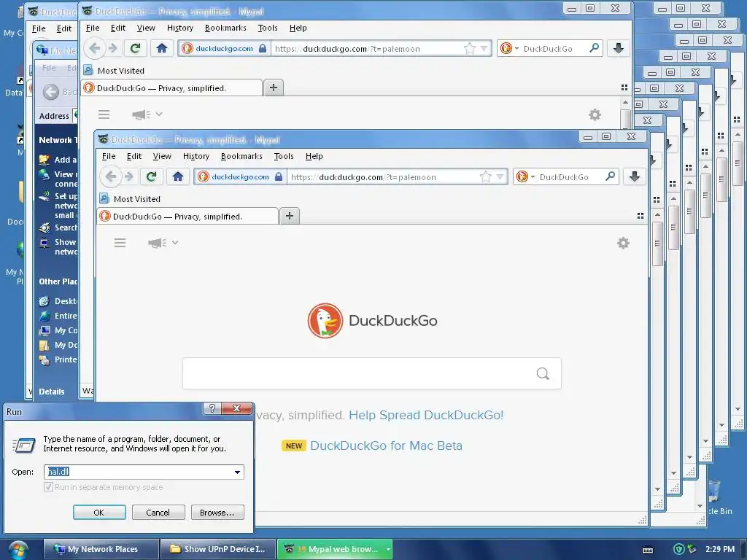This screenshot has height=560, width=747.
Task: Open View menu in rear Mypal window
Action: pos(146,28)
